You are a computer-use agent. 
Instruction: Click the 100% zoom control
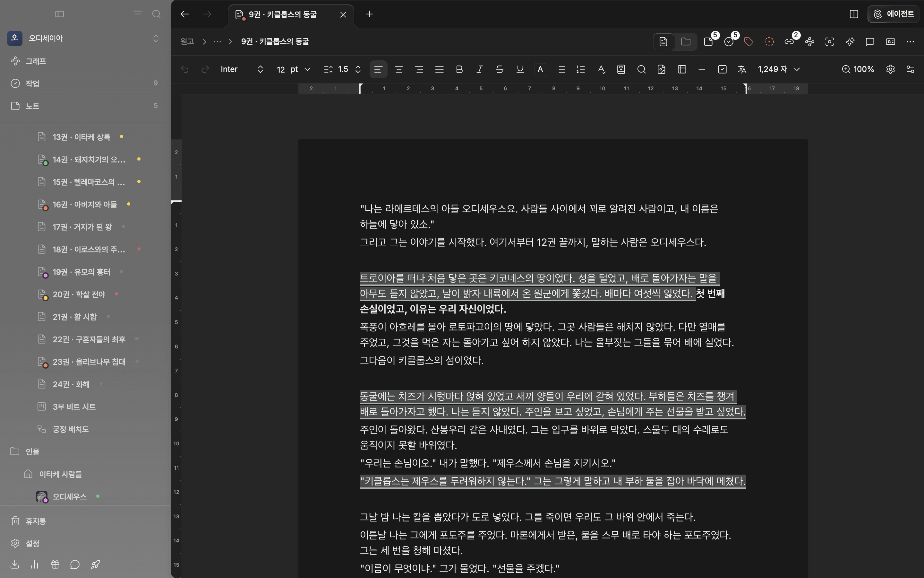pos(858,69)
